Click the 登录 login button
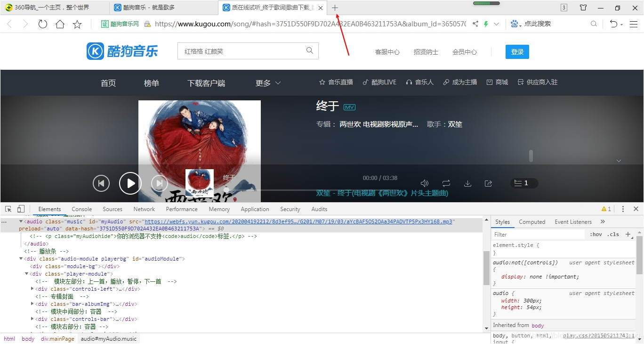 point(517,52)
